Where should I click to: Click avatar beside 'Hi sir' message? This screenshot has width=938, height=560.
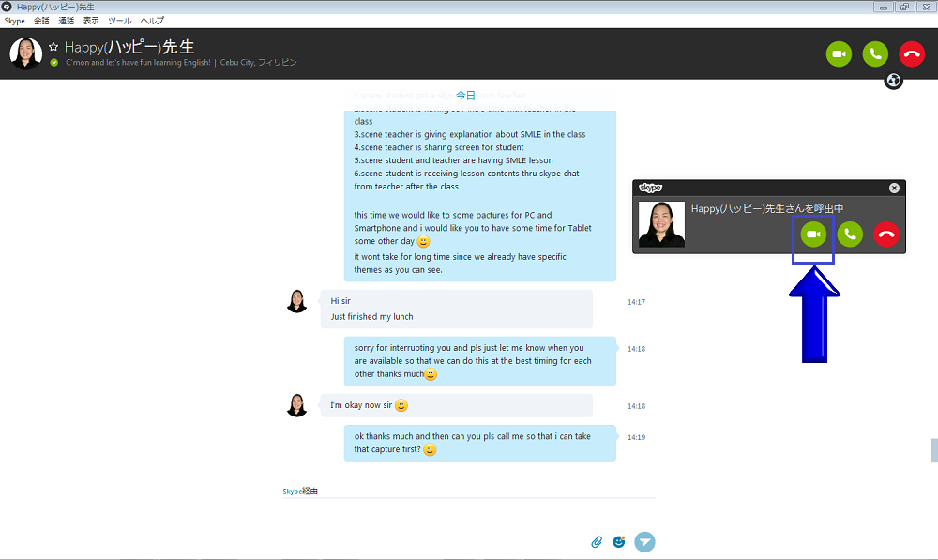296,301
